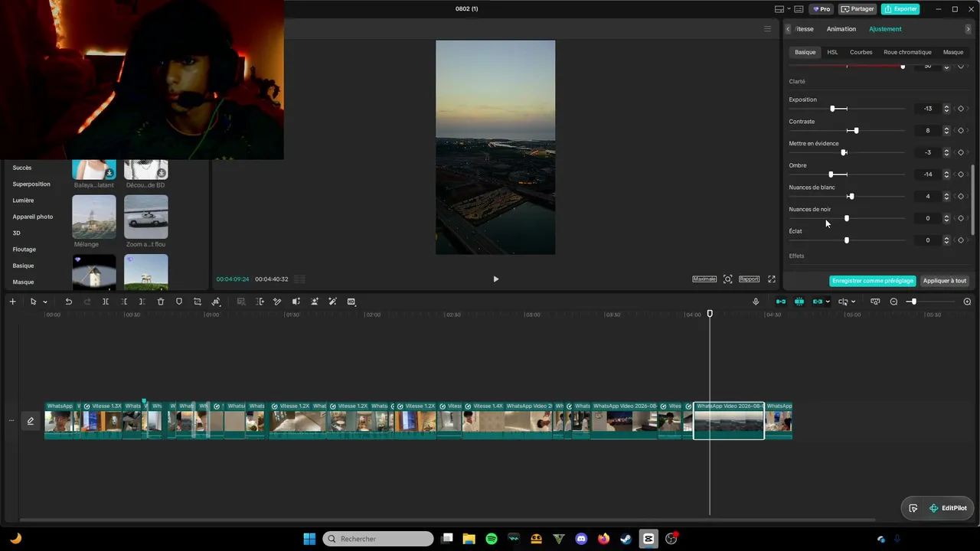Click the Contraste value stepper arrows

click(946, 131)
